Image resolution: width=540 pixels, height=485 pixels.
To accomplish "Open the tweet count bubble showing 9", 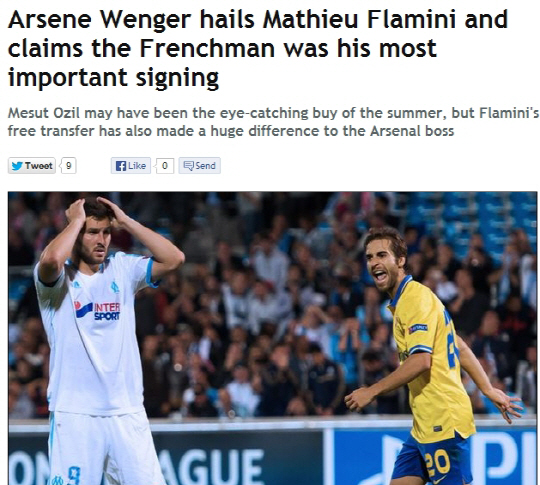I will (x=68, y=166).
